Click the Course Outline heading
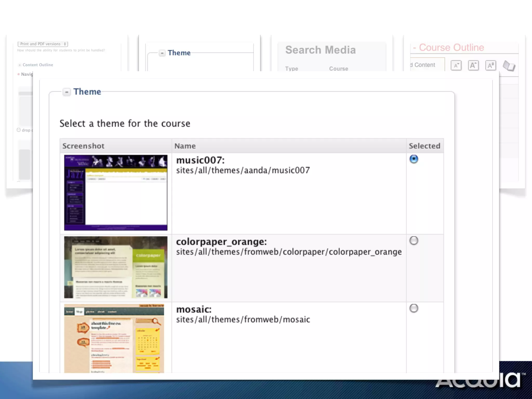Image resolution: width=532 pixels, height=399 pixels. click(451, 48)
